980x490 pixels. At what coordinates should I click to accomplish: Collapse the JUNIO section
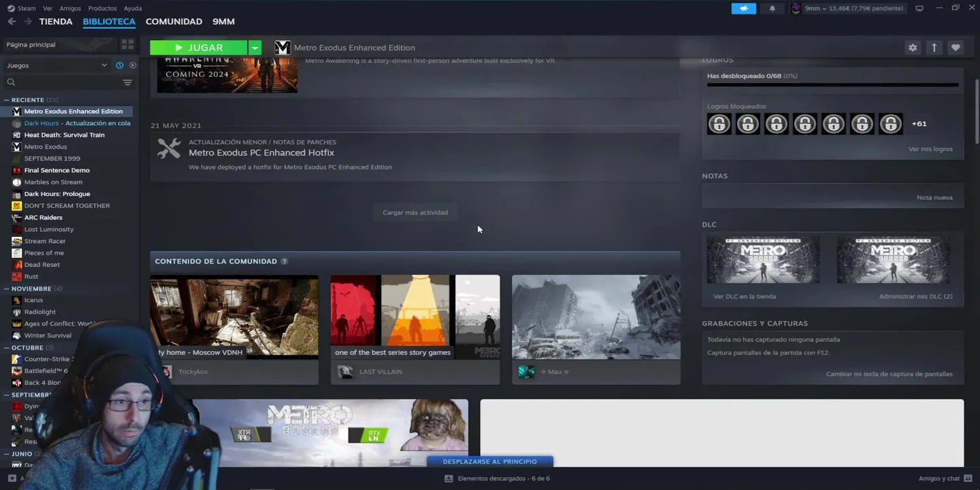(x=7, y=454)
